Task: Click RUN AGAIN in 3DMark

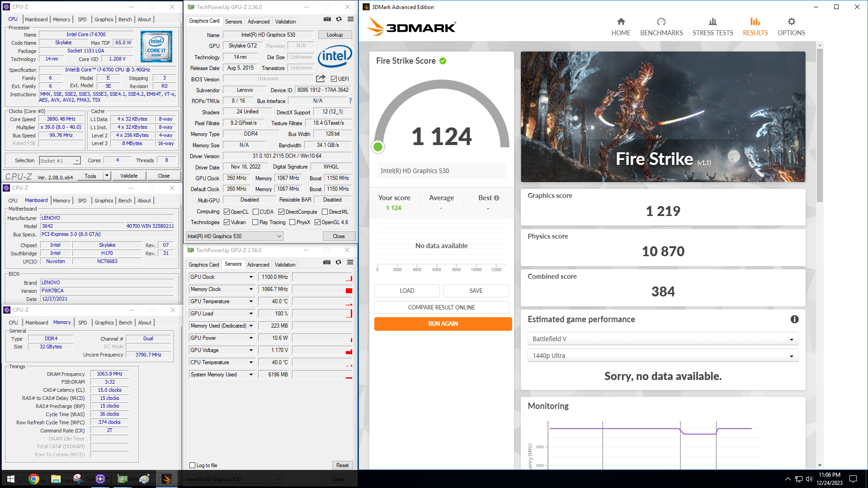Action: 443,324
